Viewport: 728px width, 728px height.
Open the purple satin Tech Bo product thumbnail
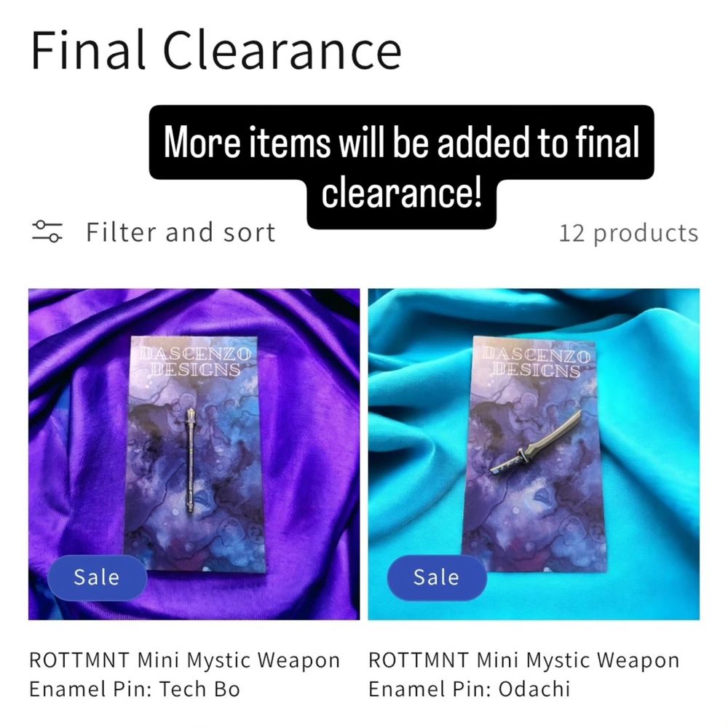[194, 454]
